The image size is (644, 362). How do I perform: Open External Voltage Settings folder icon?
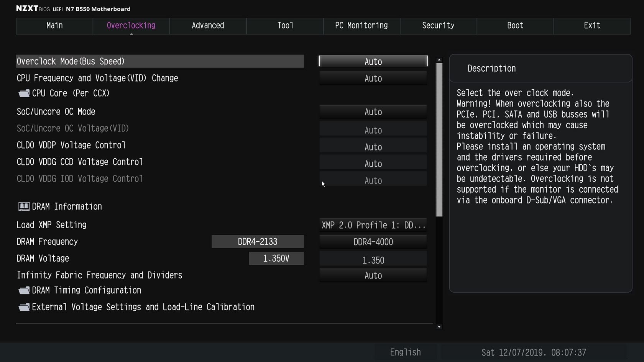[24, 307]
